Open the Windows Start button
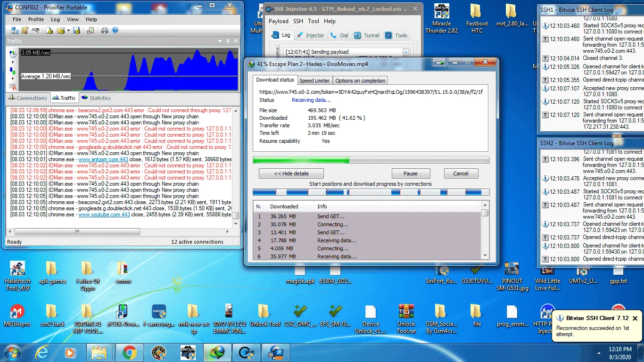The width and height of the screenshot is (644, 362). 13,352
